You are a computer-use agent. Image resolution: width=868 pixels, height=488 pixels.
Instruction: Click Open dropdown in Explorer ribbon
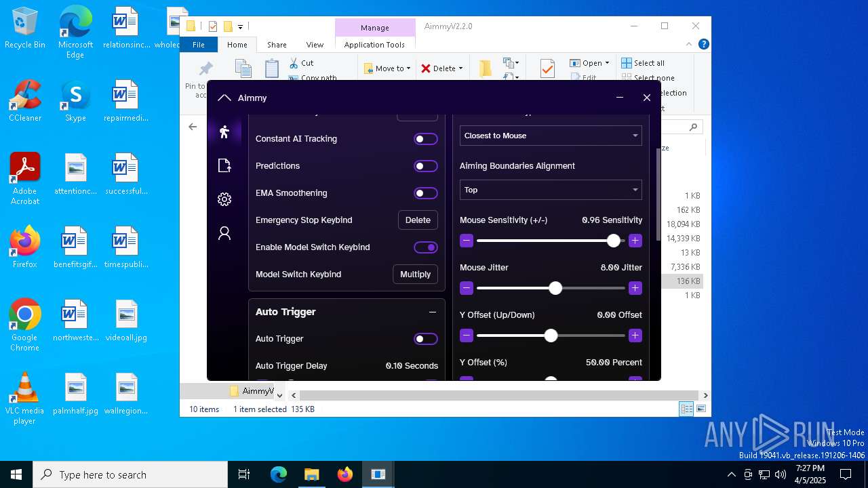point(589,63)
